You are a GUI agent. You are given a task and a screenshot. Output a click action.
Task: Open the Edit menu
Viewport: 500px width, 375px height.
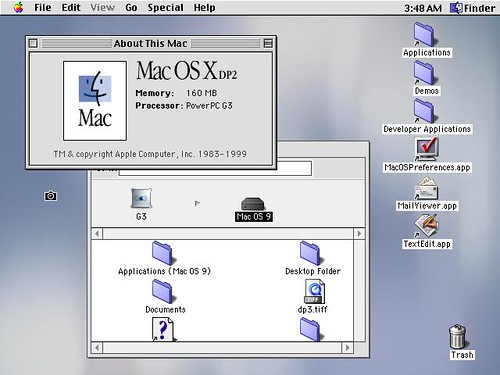coord(71,7)
